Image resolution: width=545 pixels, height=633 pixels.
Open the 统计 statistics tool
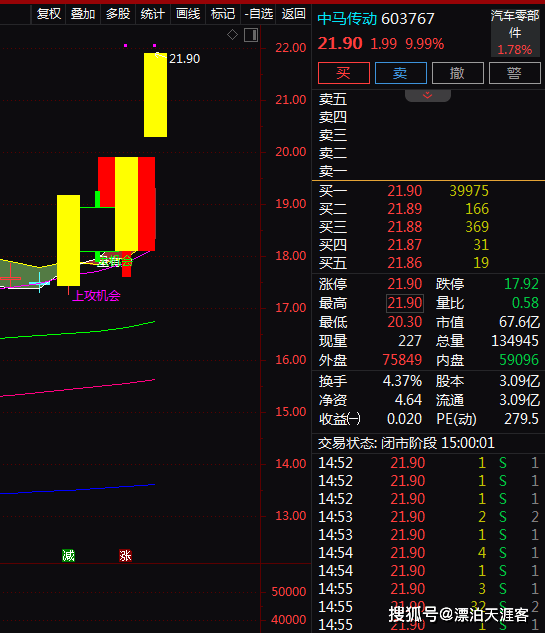click(153, 14)
